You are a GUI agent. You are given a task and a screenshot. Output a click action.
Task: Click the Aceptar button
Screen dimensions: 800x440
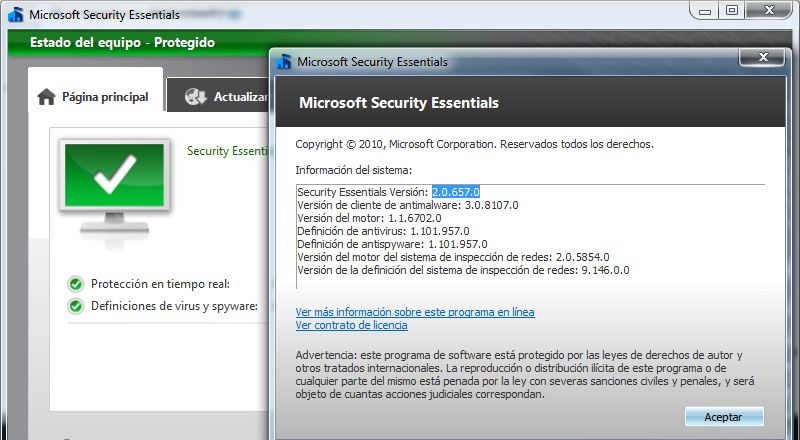(x=724, y=417)
